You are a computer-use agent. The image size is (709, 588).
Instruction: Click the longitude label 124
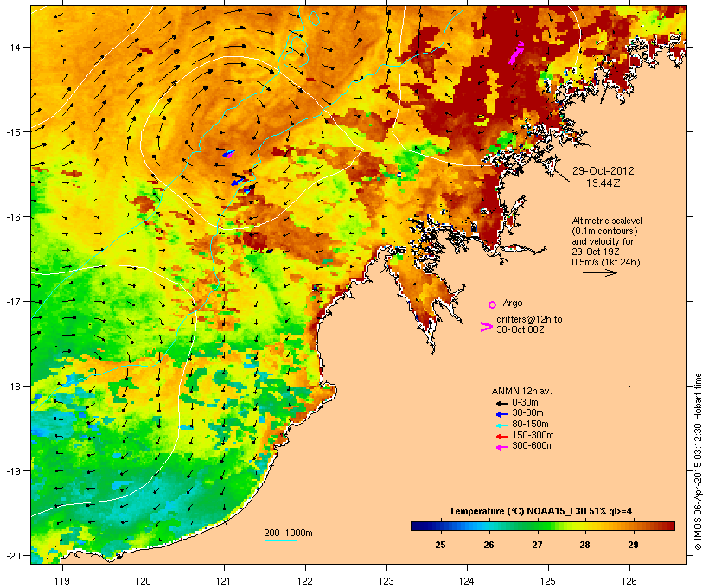467,581
